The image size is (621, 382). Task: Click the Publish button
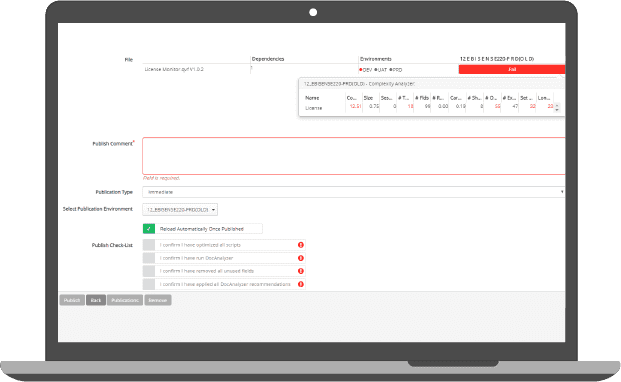click(x=72, y=300)
